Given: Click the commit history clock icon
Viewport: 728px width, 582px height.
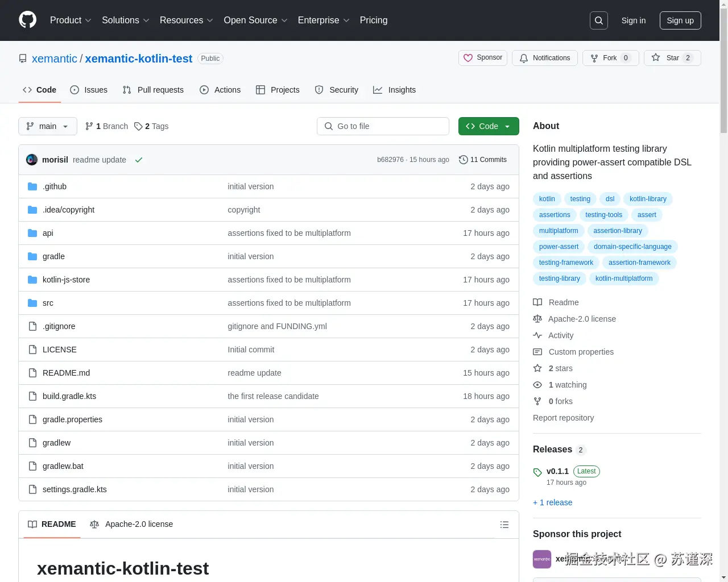Looking at the screenshot, I should [464, 160].
